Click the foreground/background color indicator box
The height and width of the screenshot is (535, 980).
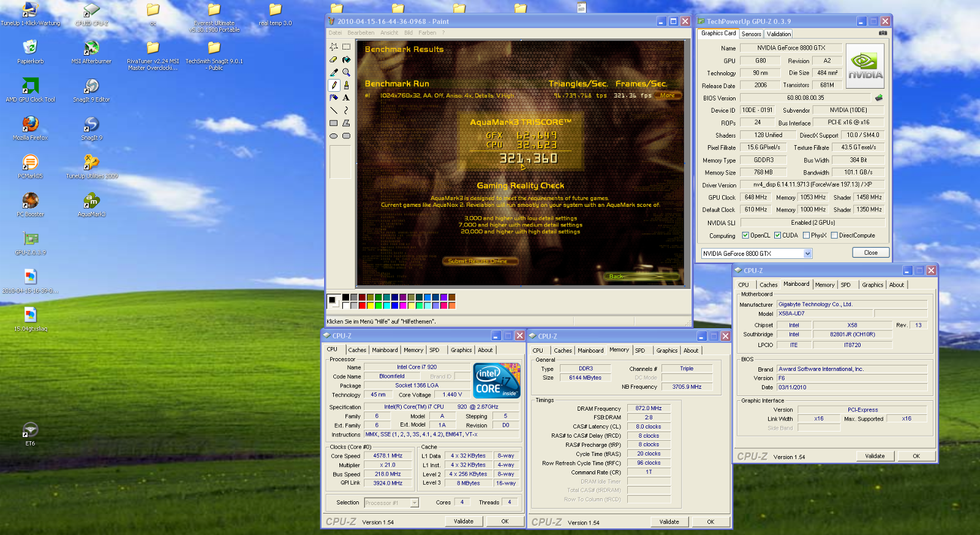[334, 301]
